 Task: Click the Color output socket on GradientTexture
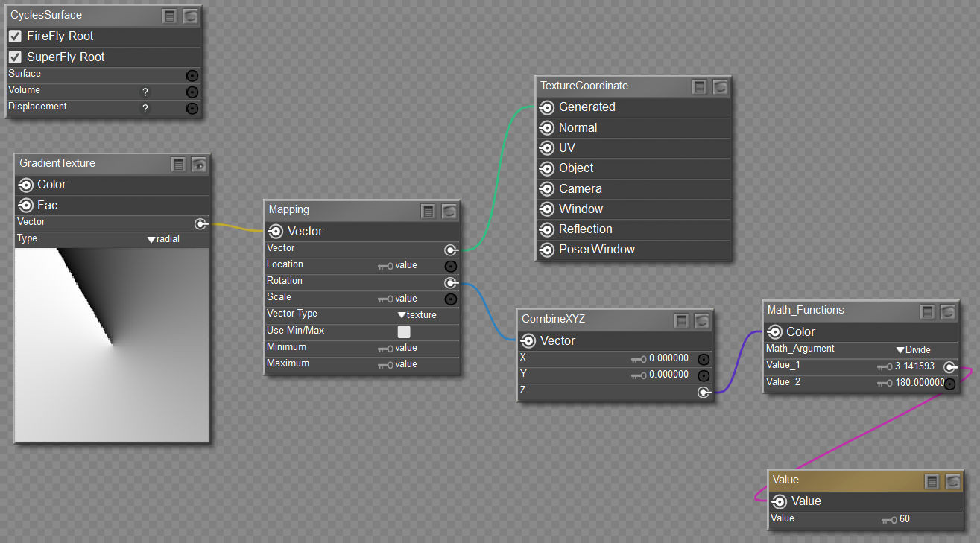(x=25, y=185)
